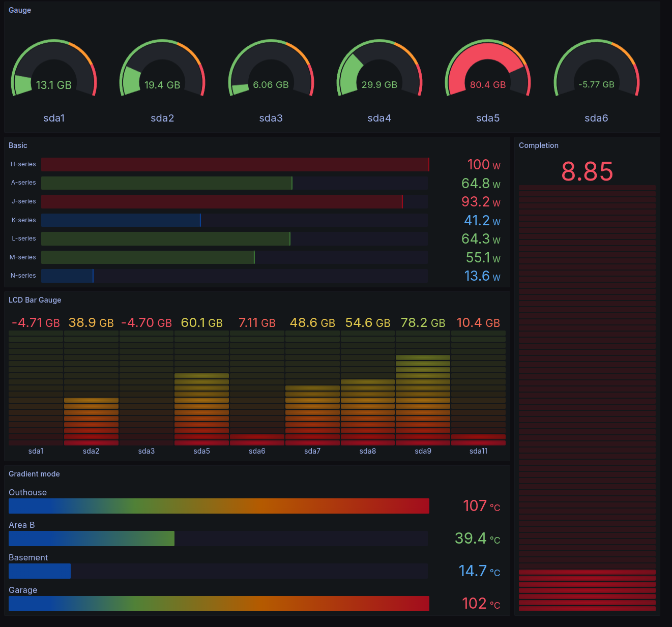Screen dimensions: 672x627
Task: Open the LCD Bar Gauge panel menu
Action: coord(35,300)
